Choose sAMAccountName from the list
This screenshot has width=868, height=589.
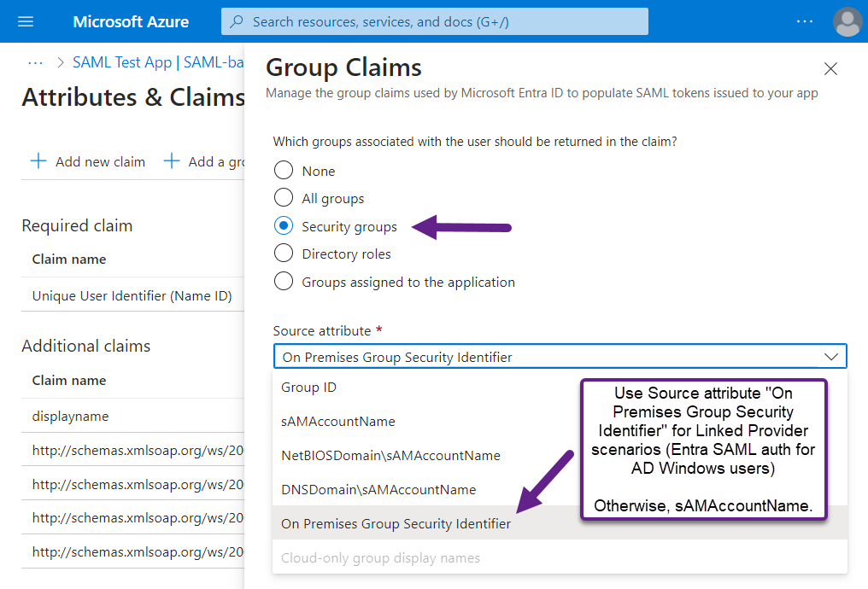(560, 422)
